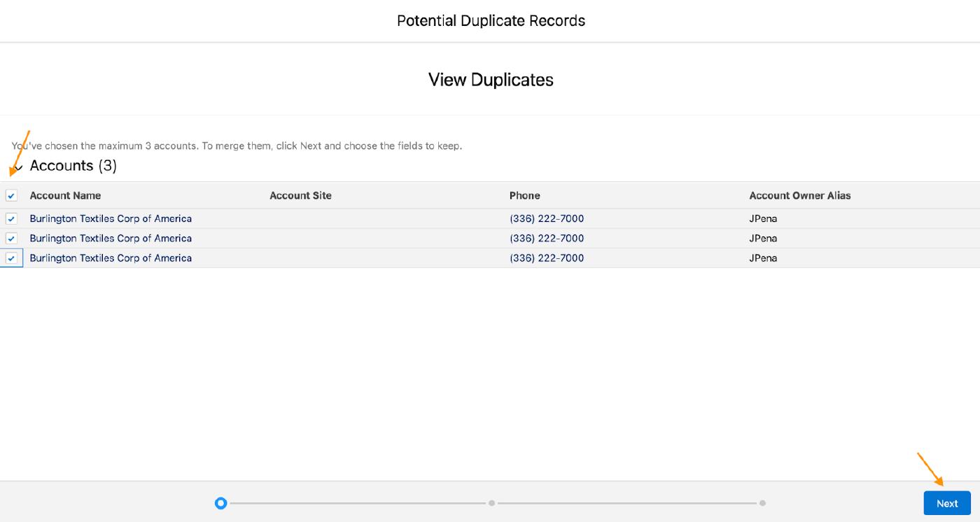Uncheck the select-all checkbox in table header
980x522 pixels.
[11, 196]
